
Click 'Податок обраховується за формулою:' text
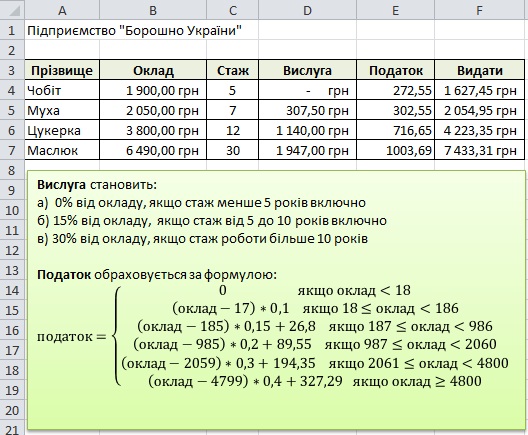[157, 275]
